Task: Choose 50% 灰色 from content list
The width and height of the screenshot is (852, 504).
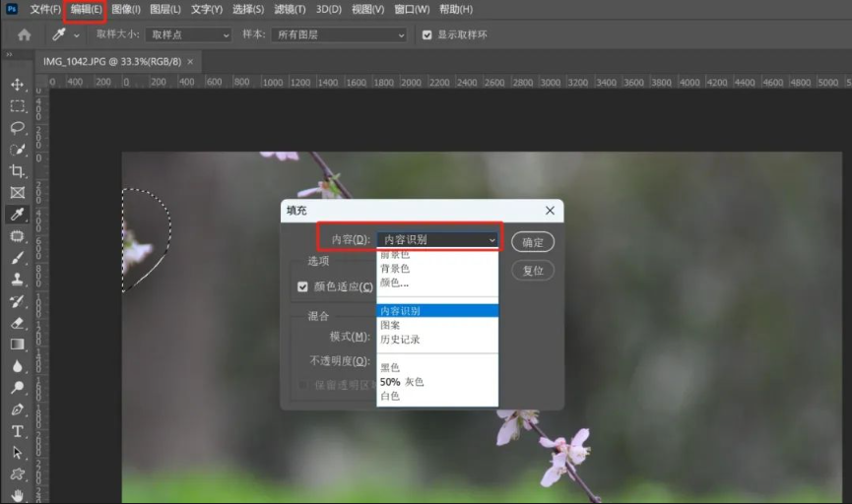Action: [437, 382]
